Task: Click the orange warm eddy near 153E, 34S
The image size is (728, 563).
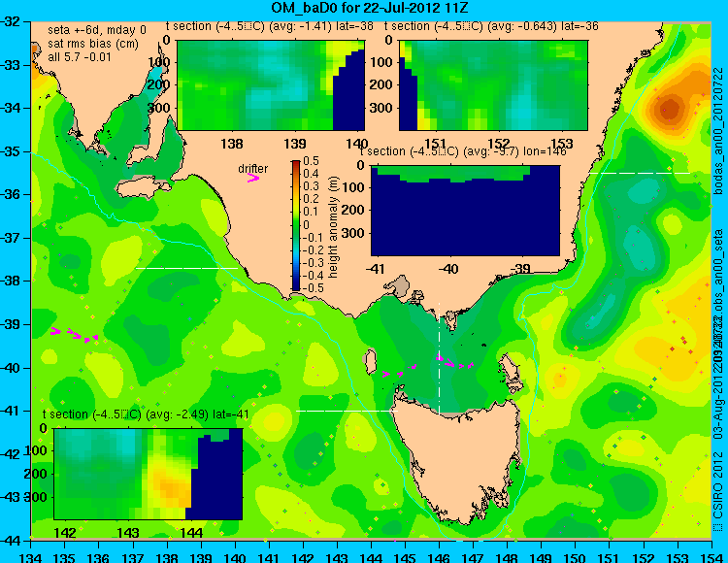Action: click(x=668, y=109)
